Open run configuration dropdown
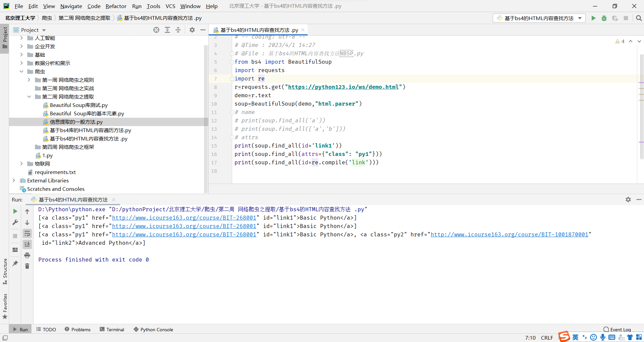644x342 pixels. (539, 18)
